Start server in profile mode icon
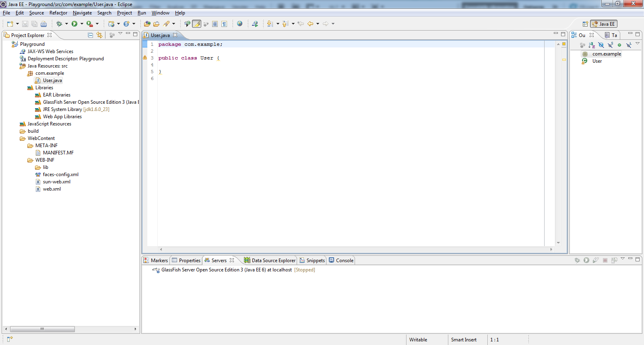This screenshot has width=644, height=345. point(596,260)
